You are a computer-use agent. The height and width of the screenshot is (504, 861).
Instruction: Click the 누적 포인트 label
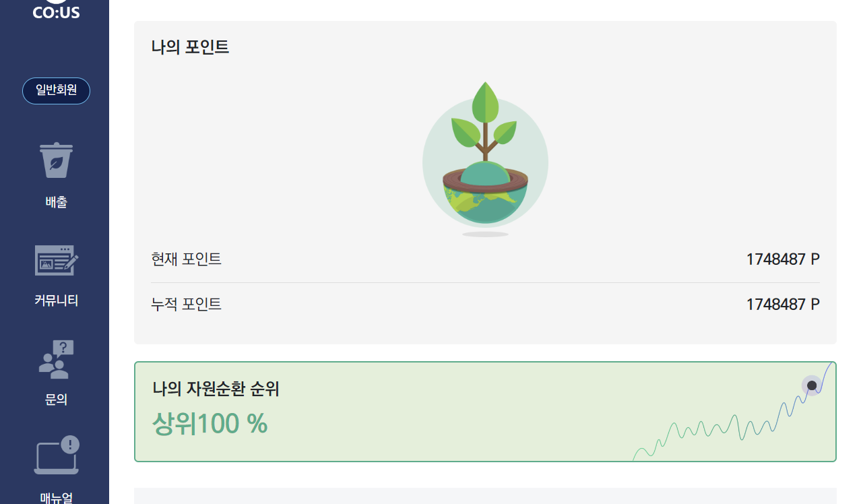coord(187,305)
